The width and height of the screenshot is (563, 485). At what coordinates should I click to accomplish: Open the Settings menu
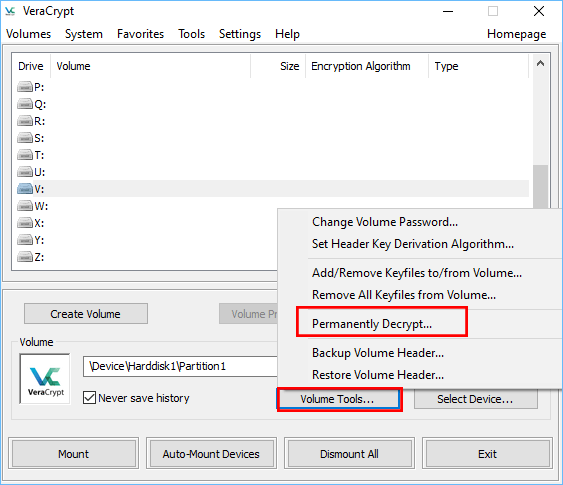click(x=240, y=34)
